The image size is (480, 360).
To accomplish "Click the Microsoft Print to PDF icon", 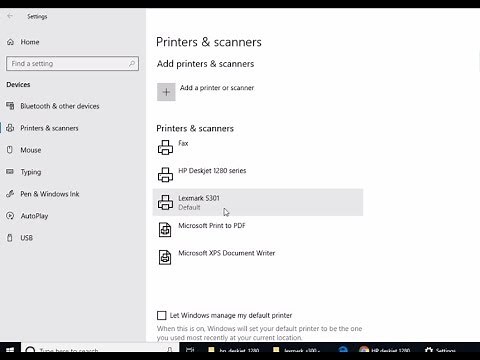I will pyautogui.click(x=165, y=230).
